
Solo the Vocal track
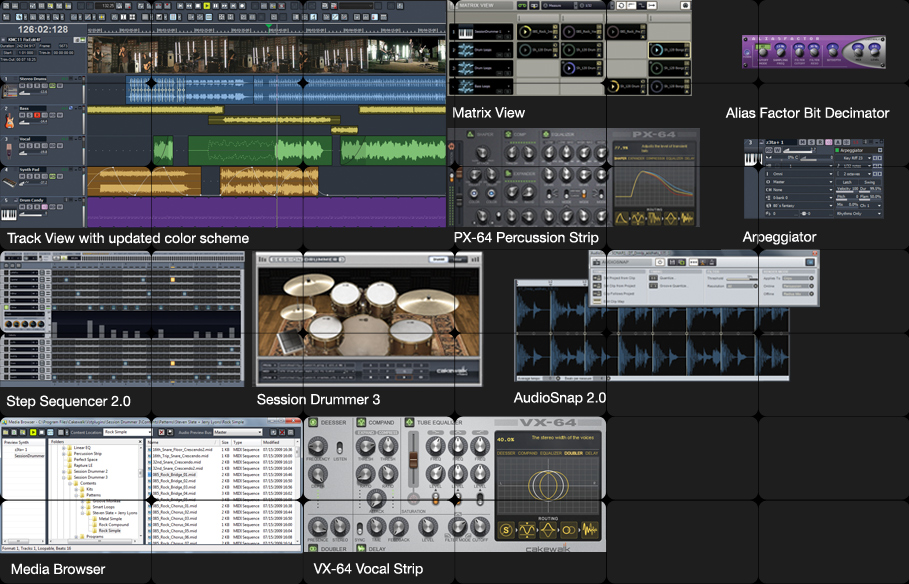pyautogui.click(x=30, y=146)
